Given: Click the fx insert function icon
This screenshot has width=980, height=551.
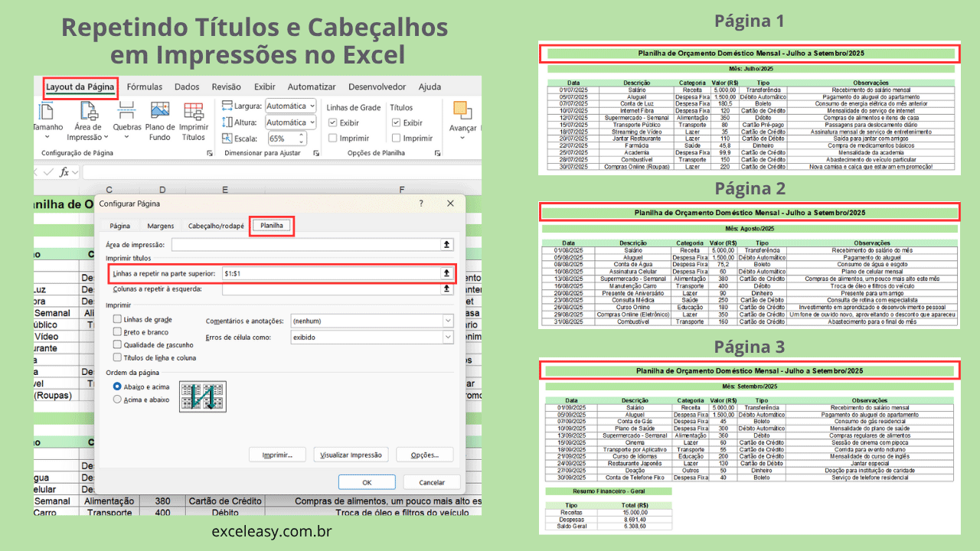Looking at the screenshot, I should tap(64, 171).
